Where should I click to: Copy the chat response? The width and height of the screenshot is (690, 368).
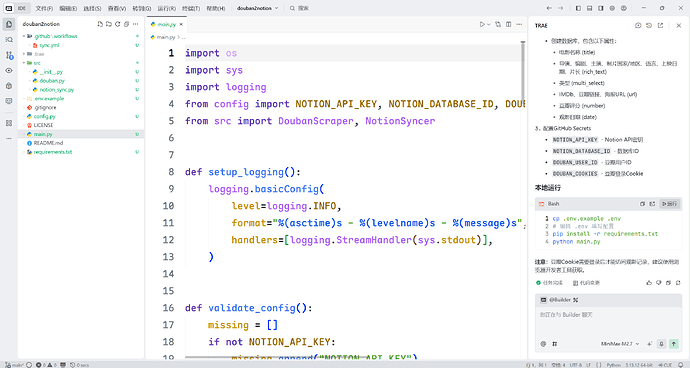click(x=668, y=283)
